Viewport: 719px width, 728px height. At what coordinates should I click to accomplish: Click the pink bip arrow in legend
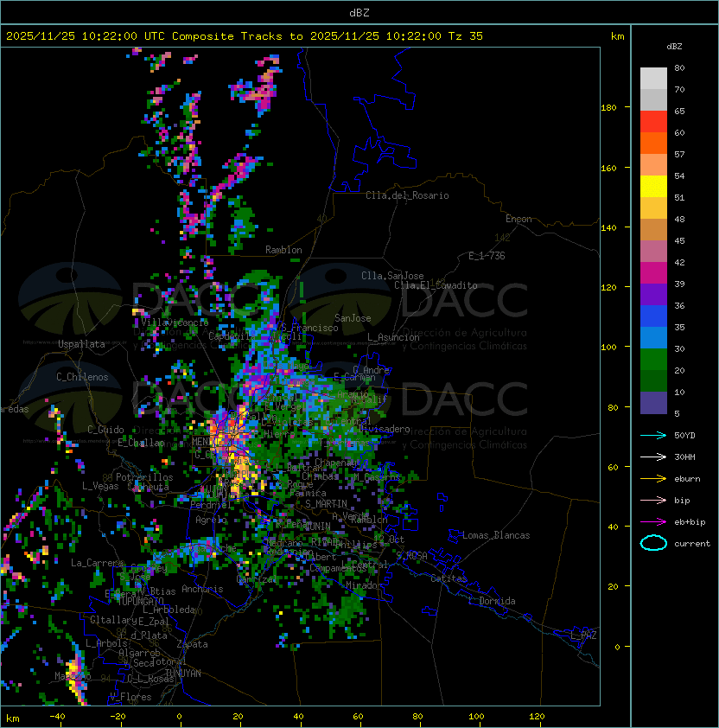[653, 501]
